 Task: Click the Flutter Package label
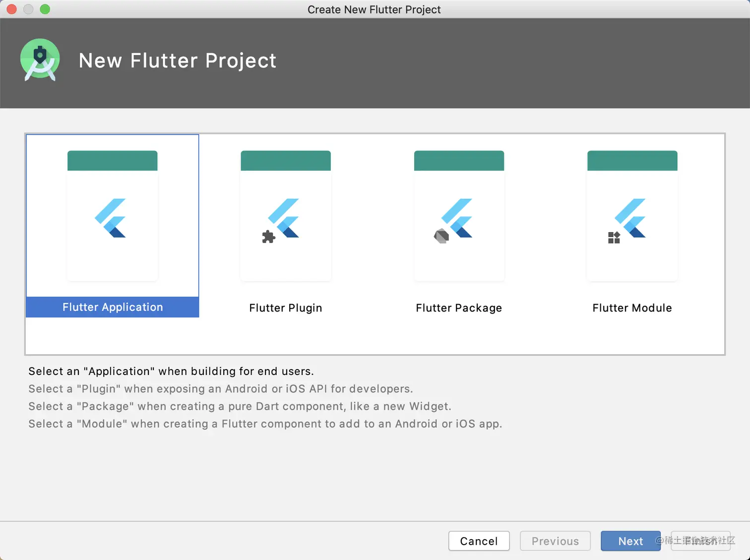click(x=459, y=308)
